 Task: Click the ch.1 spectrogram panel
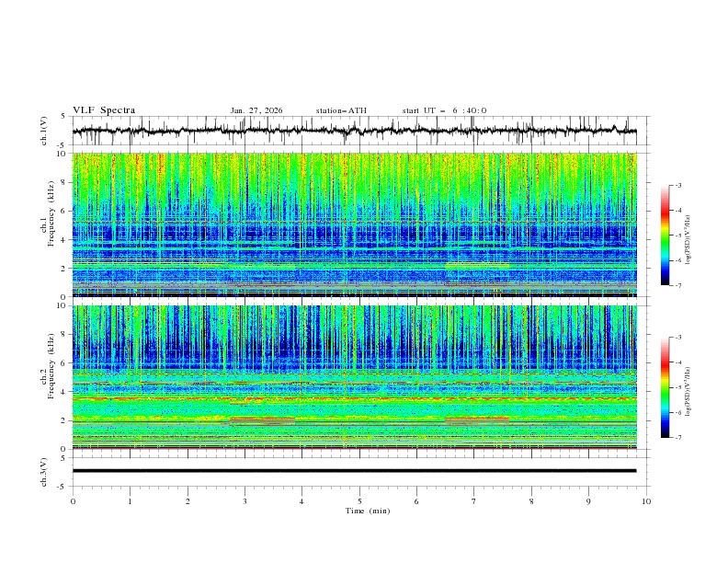tap(354, 224)
